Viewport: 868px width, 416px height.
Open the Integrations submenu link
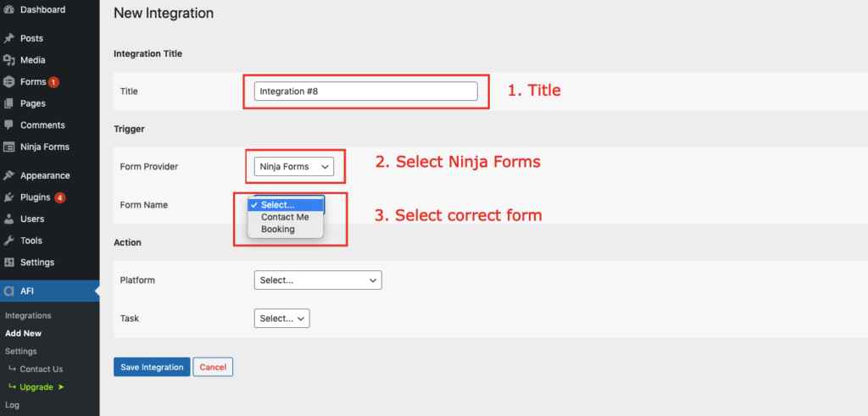28,315
